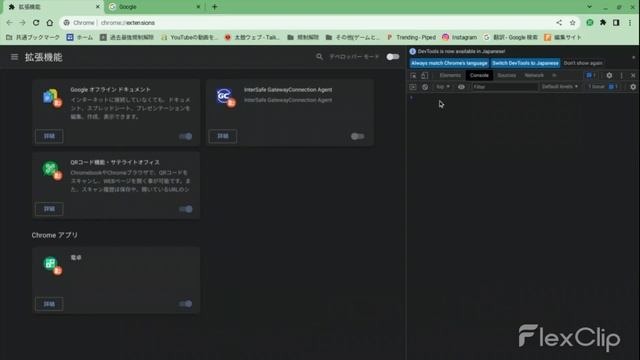Open the Default levels dropdown
The width and height of the screenshot is (640, 360).
(560, 87)
